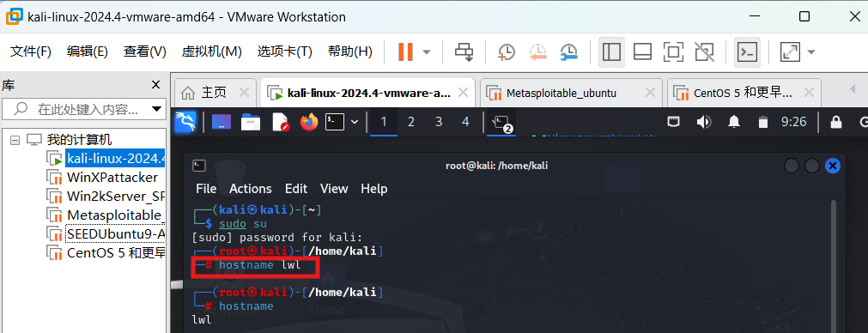Lock the Kali screen with padlock icon
The height and width of the screenshot is (333, 868).
[x=836, y=122]
